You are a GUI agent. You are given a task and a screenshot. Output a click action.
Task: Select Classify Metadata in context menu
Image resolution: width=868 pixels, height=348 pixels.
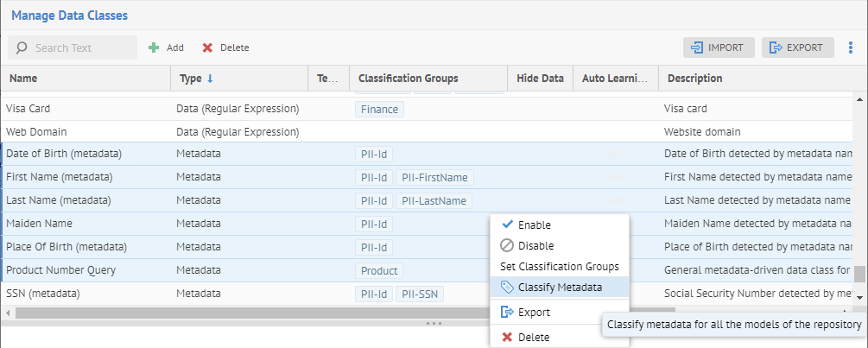[560, 288]
